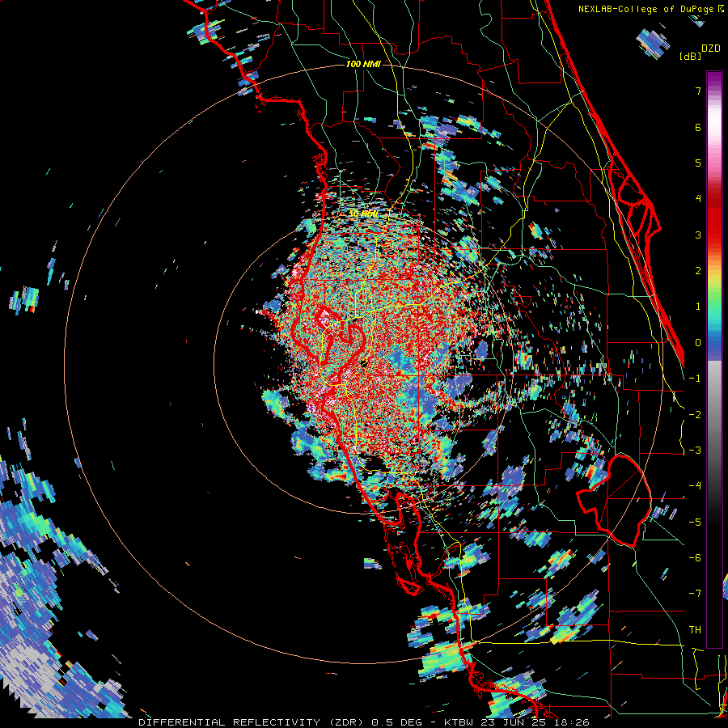This screenshot has width=728, height=728.
Task: Click the -5 value on color scale
Action: pyautogui.click(x=695, y=523)
